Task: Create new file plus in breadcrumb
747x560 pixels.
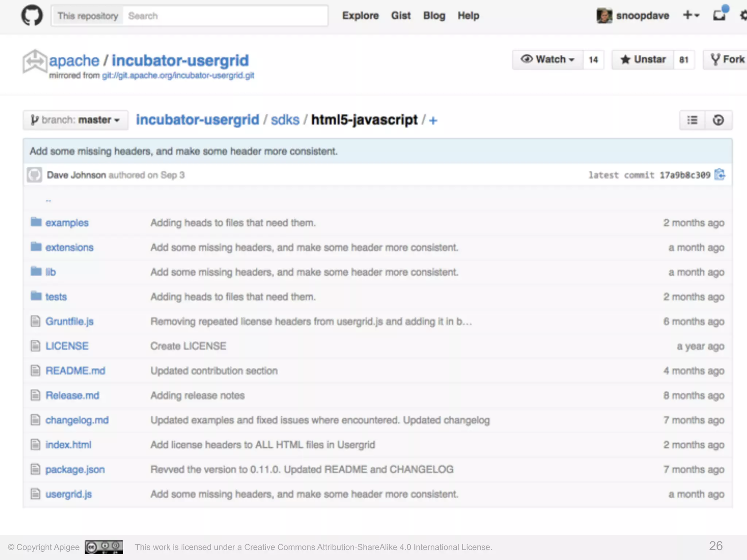Action: tap(433, 120)
